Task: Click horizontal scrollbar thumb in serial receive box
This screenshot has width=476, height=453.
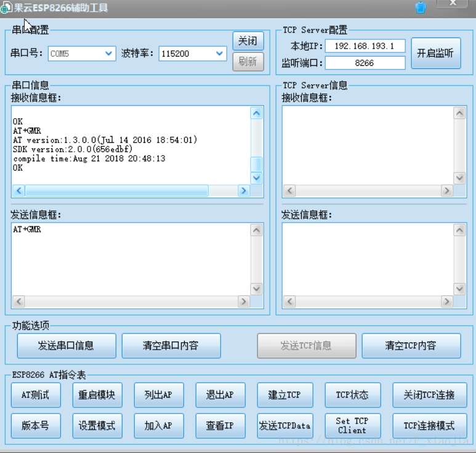Action: coord(117,191)
